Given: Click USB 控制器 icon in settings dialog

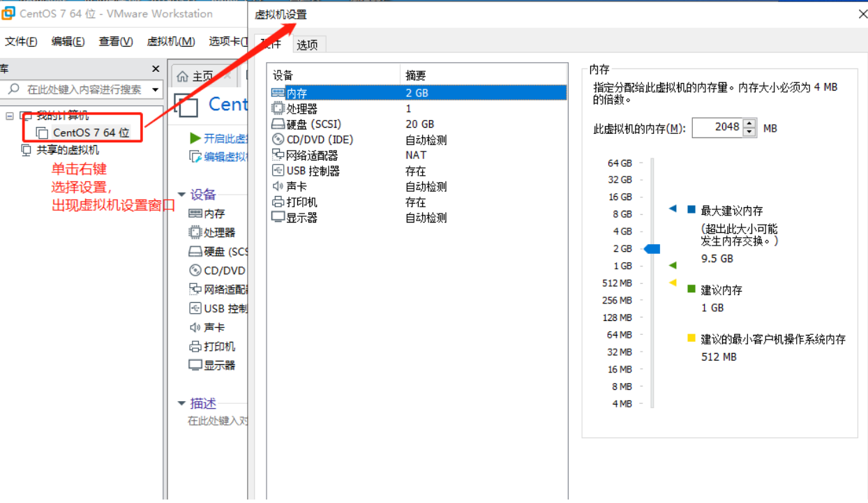Looking at the screenshot, I should pos(278,171).
